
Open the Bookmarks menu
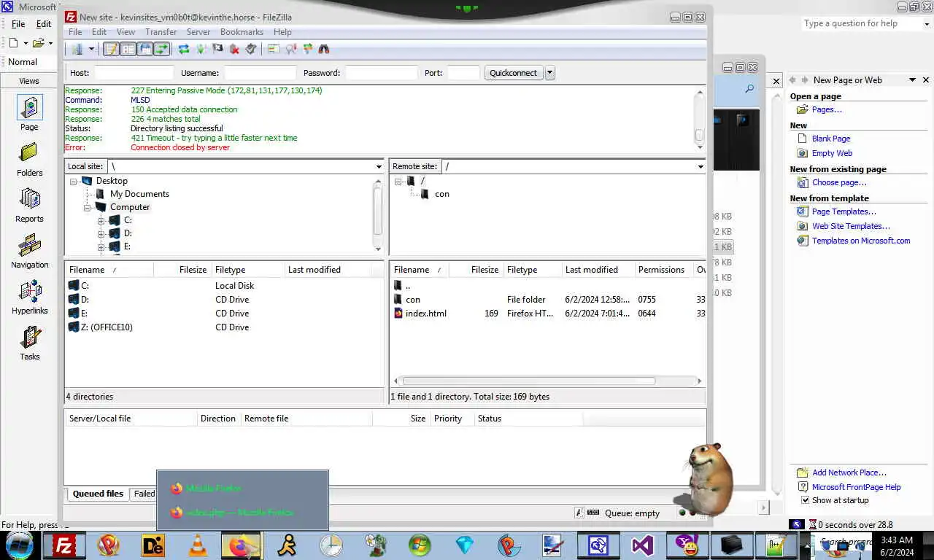pos(242,32)
